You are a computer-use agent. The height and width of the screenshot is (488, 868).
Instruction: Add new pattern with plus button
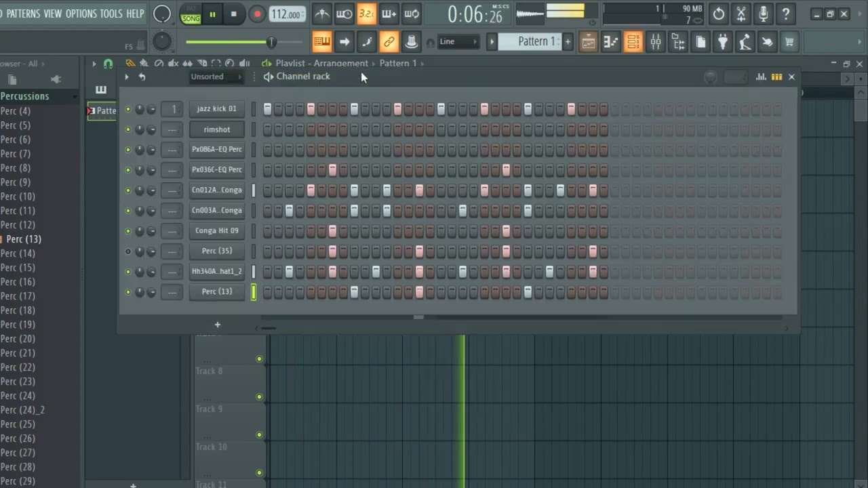click(568, 42)
